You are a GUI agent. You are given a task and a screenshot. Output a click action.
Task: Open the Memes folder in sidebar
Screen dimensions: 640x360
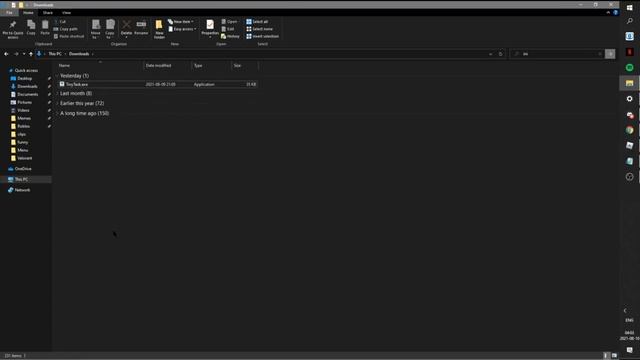pyautogui.click(x=24, y=118)
